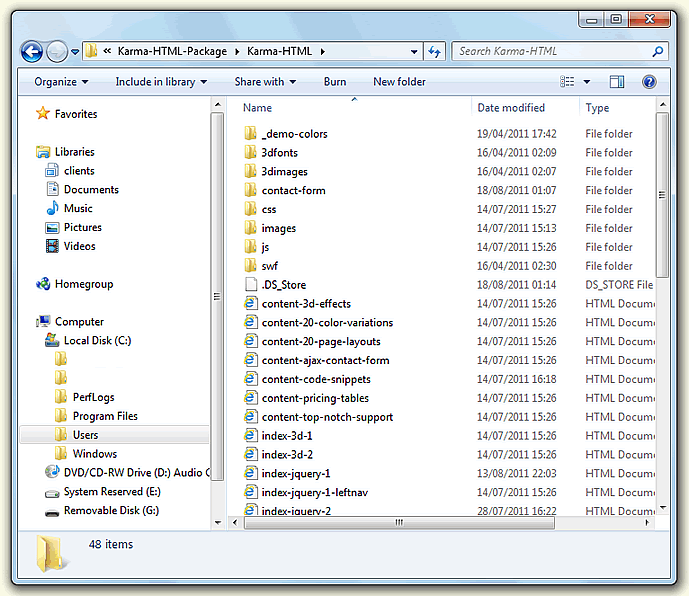Select the js folder
The width and height of the screenshot is (689, 596).
tap(265, 247)
